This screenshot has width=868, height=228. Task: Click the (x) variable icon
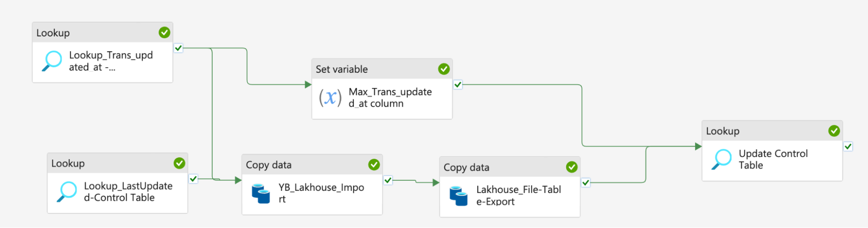[x=330, y=97]
